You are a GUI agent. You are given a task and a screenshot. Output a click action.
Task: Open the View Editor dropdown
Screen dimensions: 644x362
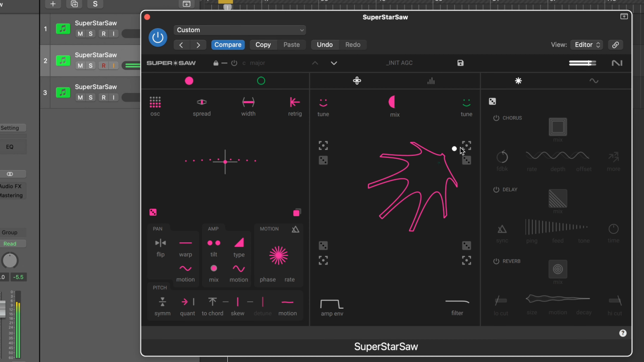(587, 45)
